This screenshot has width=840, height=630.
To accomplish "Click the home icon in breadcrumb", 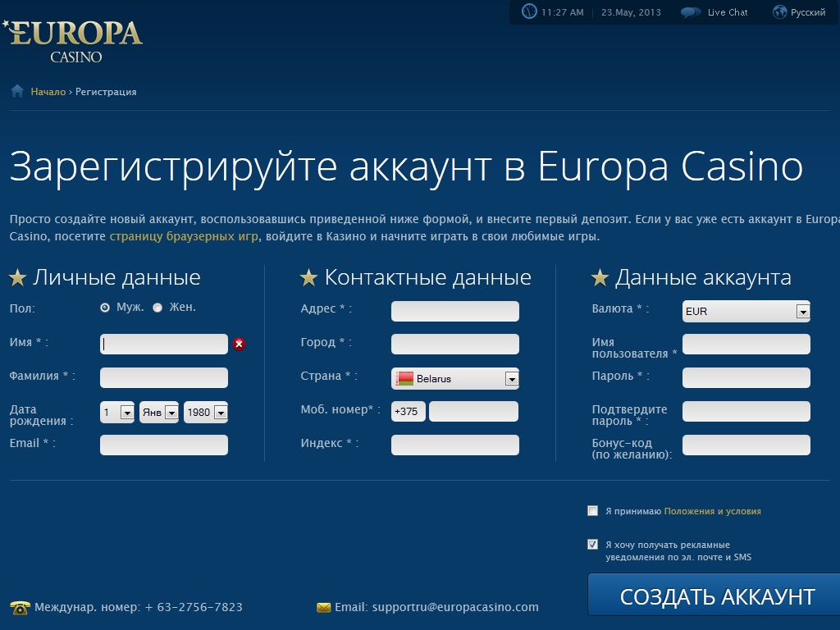I will pyautogui.click(x=17, y=91).
